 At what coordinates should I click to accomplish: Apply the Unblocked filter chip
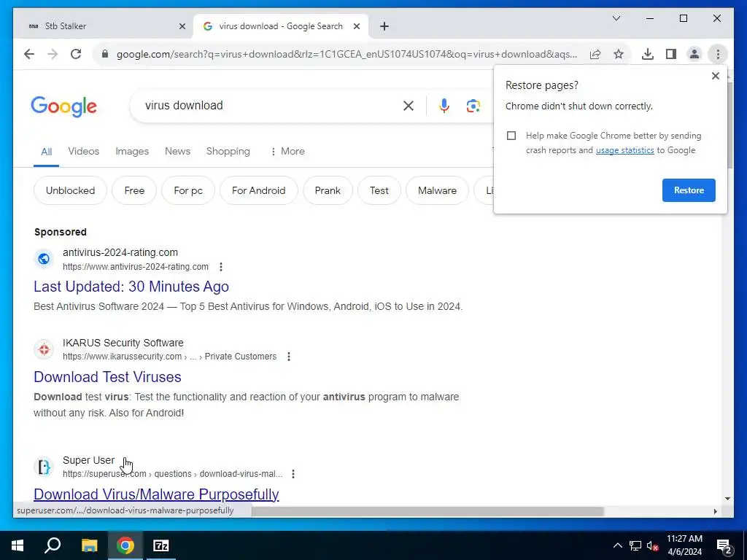point(70,190)
